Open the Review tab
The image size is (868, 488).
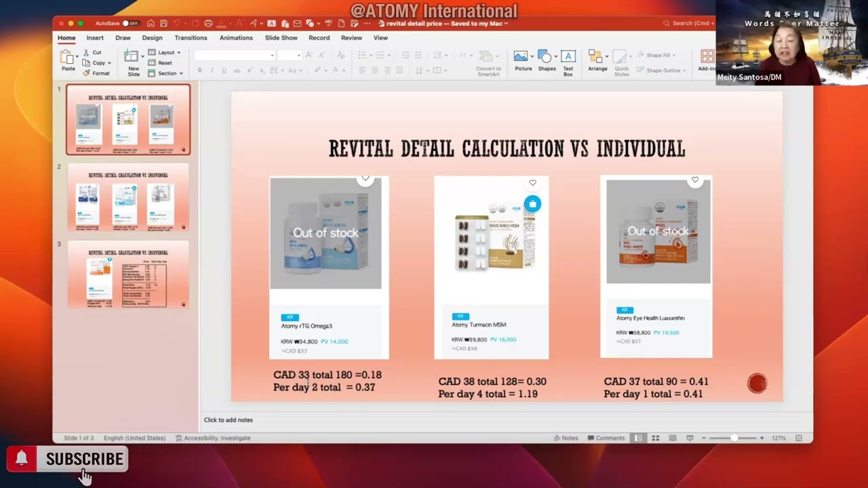coord(351,38)
